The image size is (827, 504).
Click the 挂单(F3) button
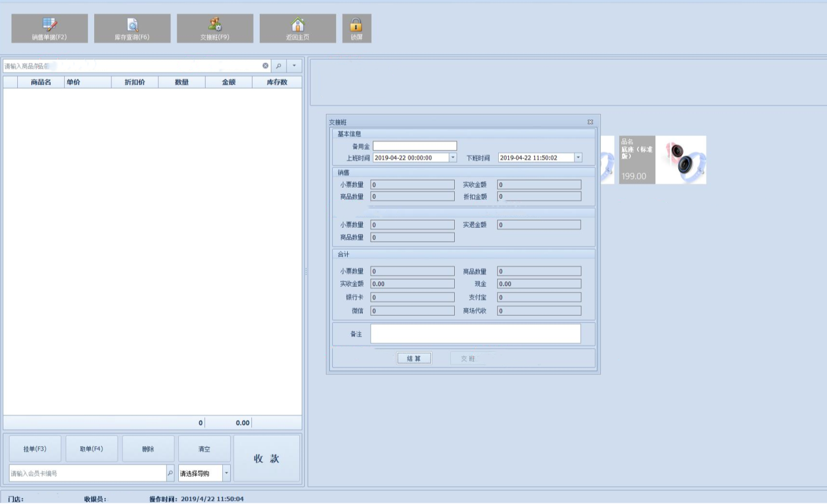click(35, 449)
